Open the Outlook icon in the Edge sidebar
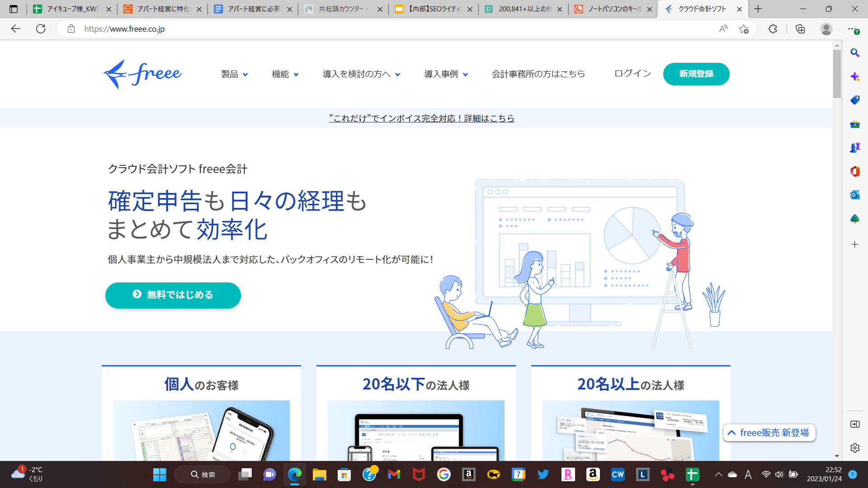The height and width of the screenshot is (488, 868). click(x=854, y=195)
